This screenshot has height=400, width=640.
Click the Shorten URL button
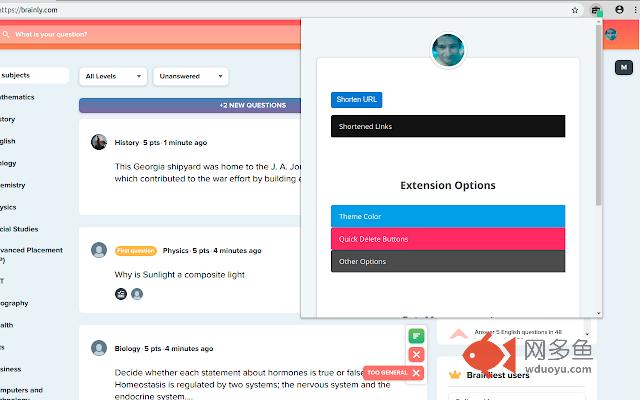click(356, 100)
